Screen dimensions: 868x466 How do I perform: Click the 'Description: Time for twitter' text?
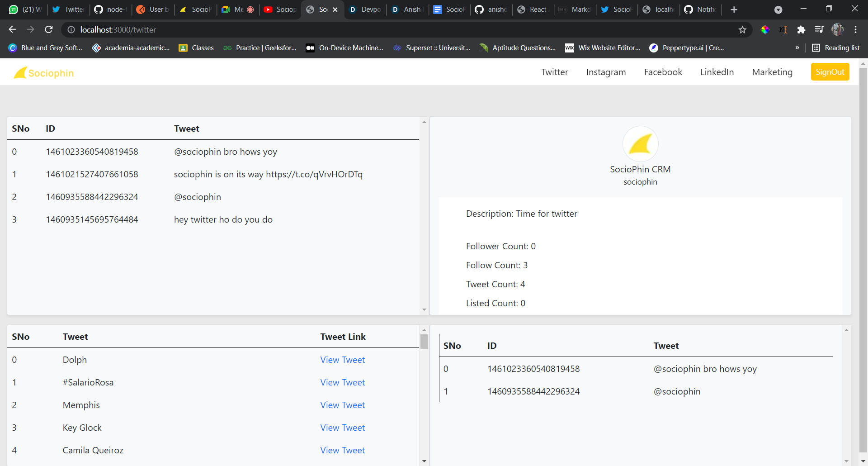click(522, 214)
